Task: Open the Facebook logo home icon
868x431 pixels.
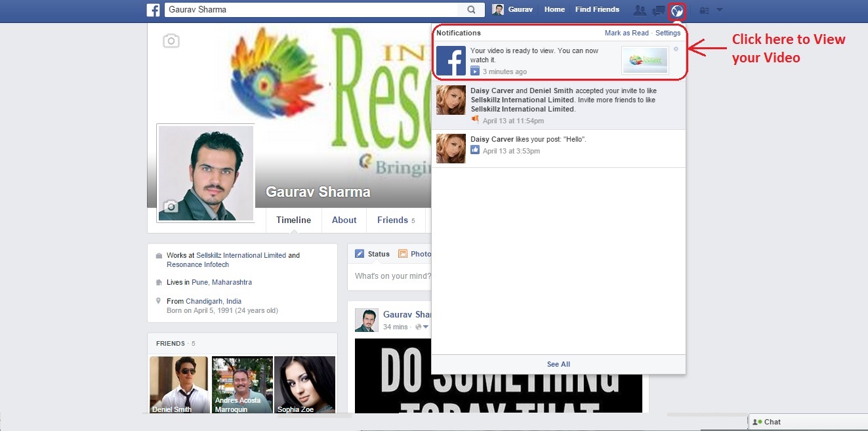Action: 153,10
